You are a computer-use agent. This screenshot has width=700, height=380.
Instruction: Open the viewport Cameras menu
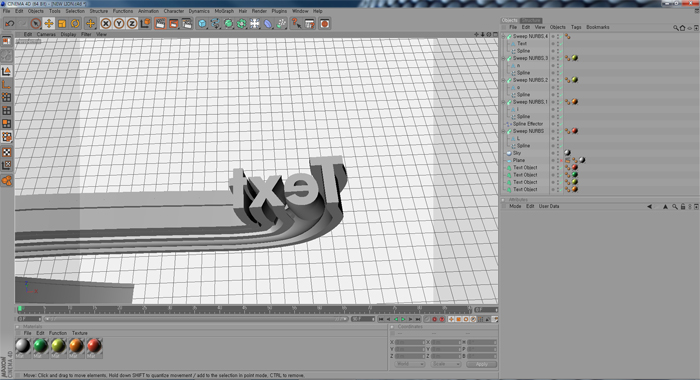point(46,34)
